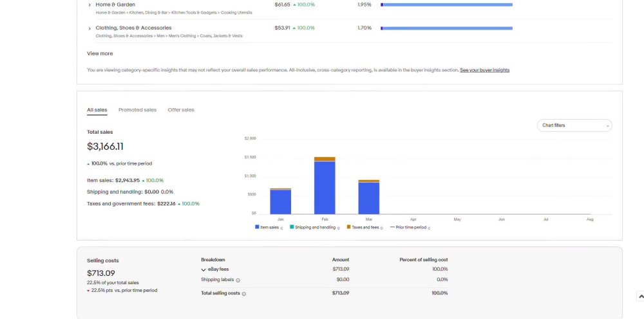This screenshot has width=644, height=319.
Task: Expand the Home & Garden category row
Action: [x=90, y=5]
